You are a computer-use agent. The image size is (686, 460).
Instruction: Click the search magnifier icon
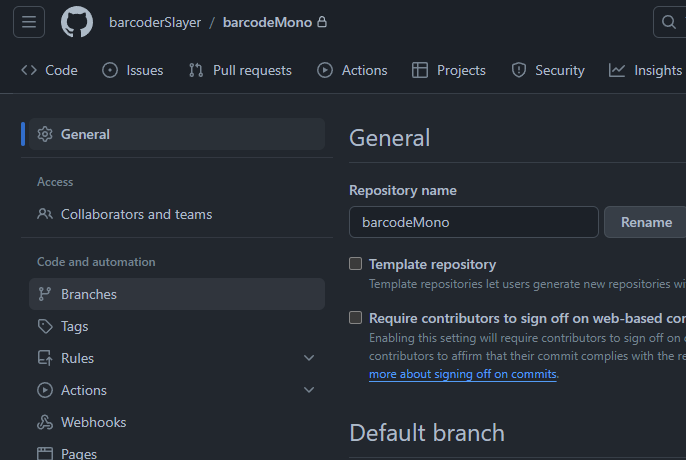click(x=669, y=22)
